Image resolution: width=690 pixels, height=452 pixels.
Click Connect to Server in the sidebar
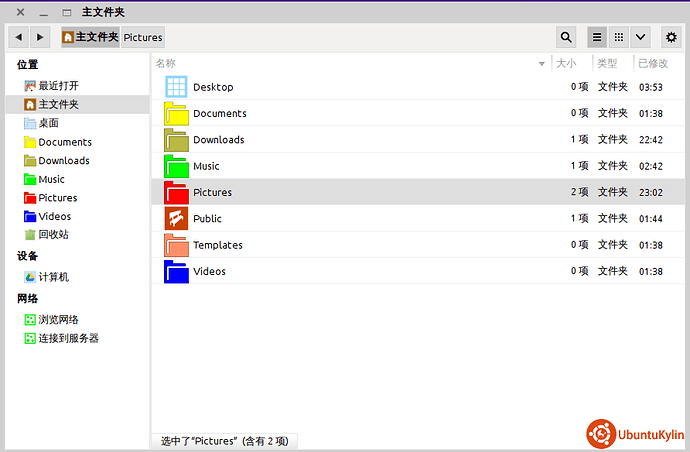click(x=68, y=338)
